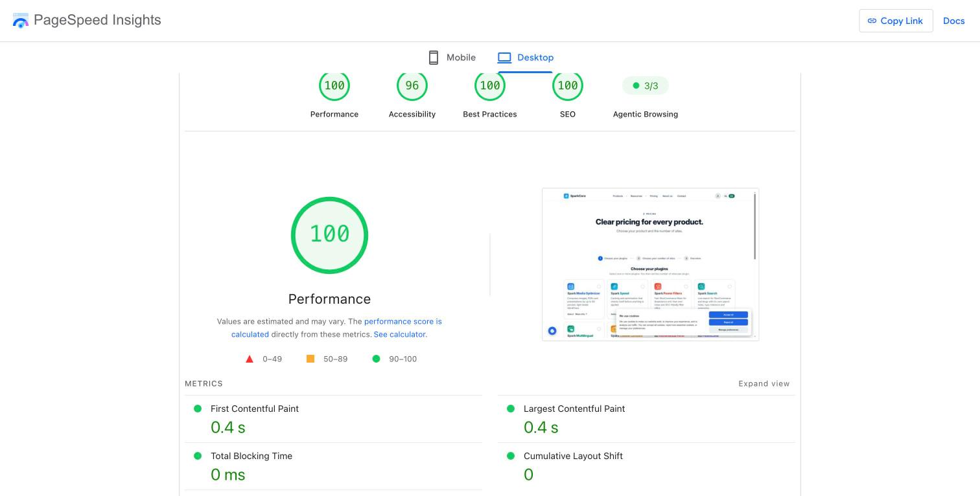Click the "First Contentful Paint" label
The image size is (980, 496).
255,409
